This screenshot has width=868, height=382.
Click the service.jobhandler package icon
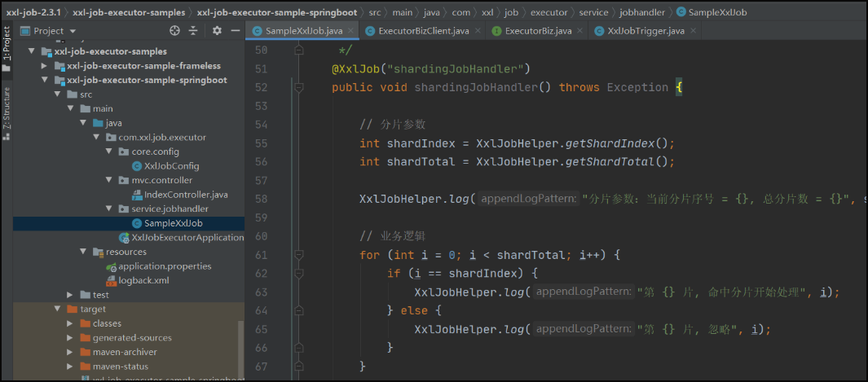pyautogui.click(x=123, y=209)
